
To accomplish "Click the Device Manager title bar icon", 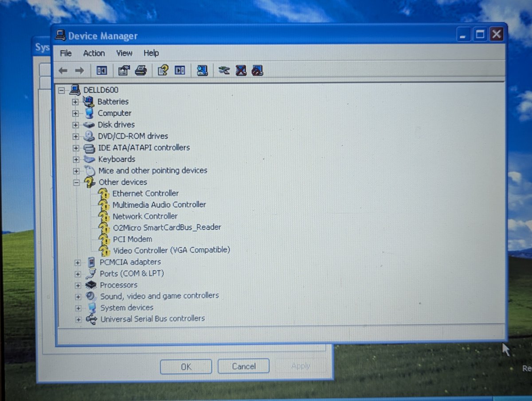I will [x=61, y=35].
